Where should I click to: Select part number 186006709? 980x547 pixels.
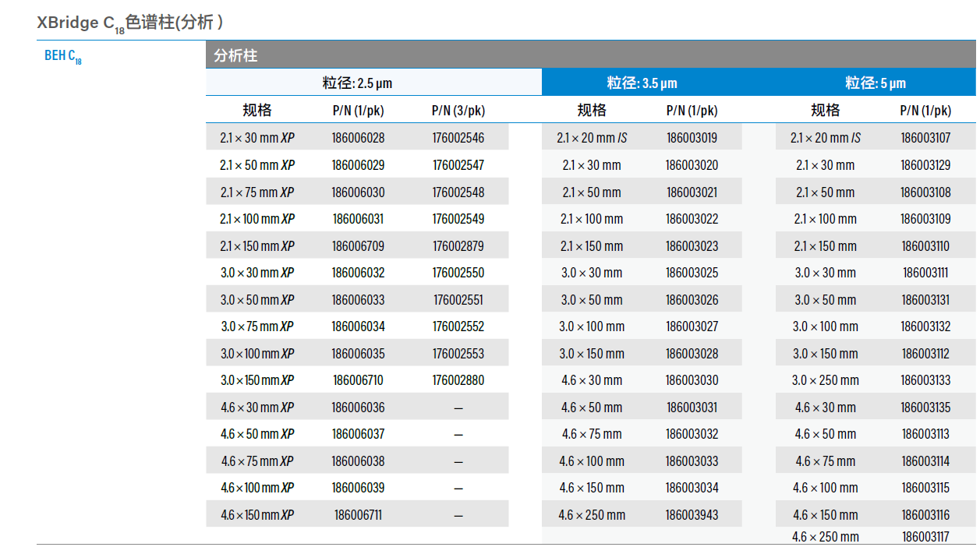pos(358,246)
